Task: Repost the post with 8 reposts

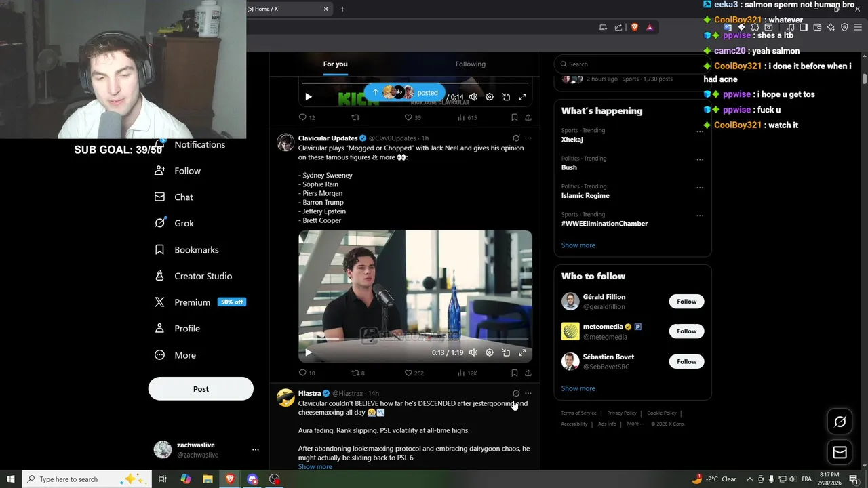Action: point(357,373)
